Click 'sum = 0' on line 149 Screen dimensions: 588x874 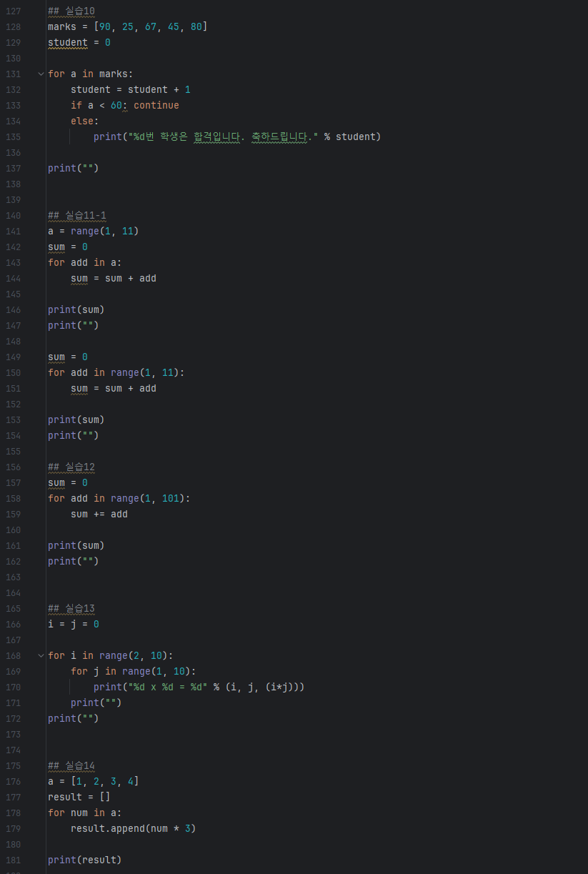tap(68, 357)
